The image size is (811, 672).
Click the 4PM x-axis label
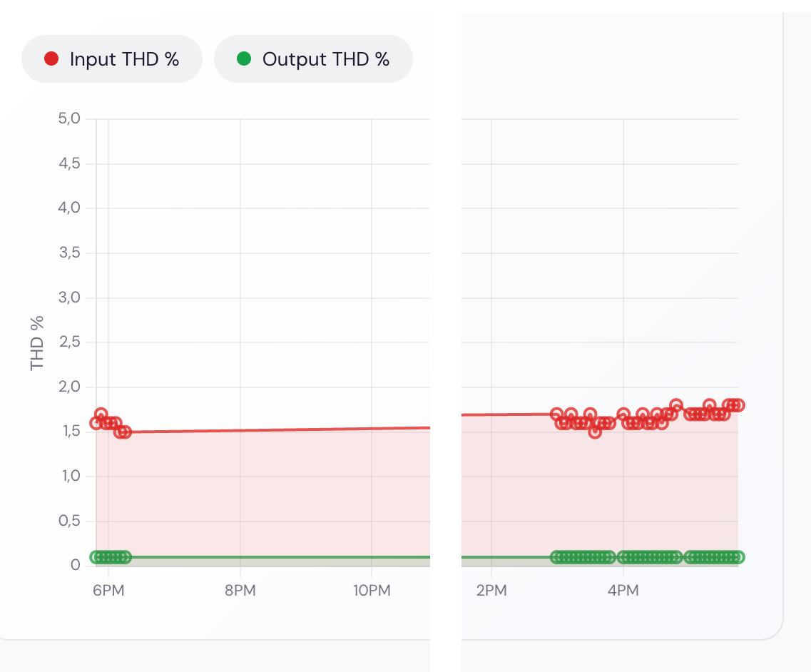[x=623, y=591]
